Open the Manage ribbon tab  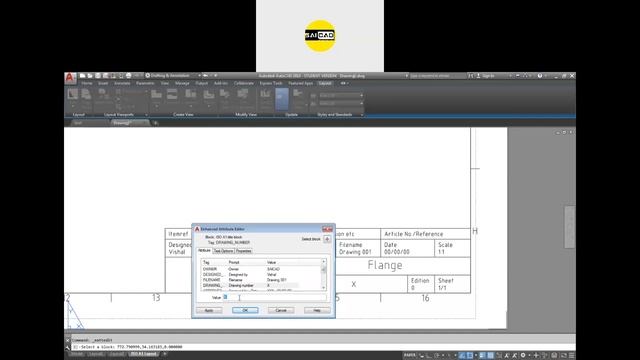point(182,83)
